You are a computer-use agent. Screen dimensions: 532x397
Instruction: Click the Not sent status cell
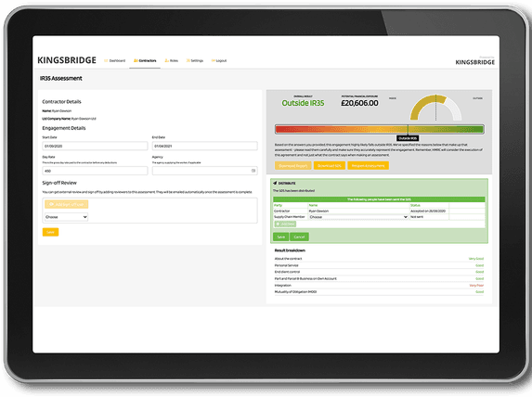point(429,217)
